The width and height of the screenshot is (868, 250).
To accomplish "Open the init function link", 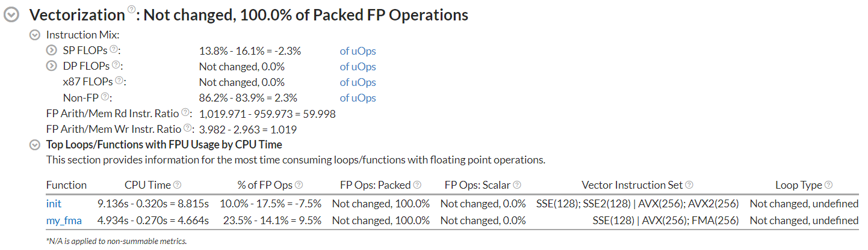I will pos(54,204).
